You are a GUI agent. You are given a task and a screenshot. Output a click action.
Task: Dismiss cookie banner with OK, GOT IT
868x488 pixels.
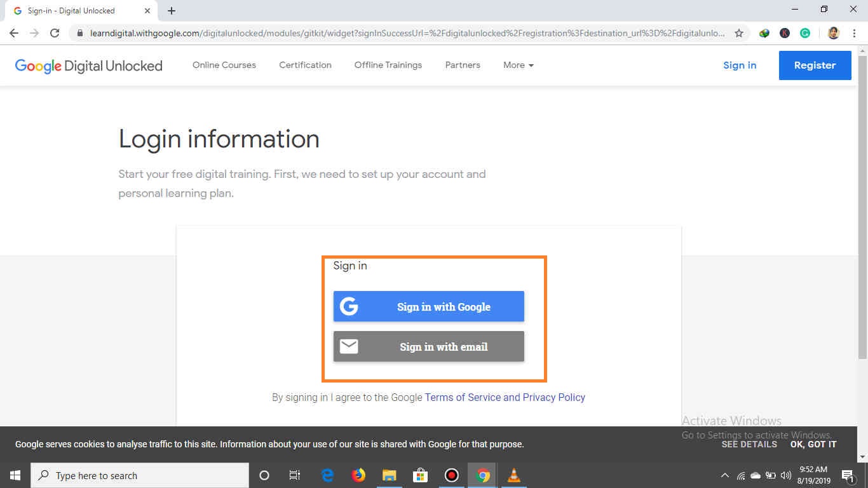[813, 444]
